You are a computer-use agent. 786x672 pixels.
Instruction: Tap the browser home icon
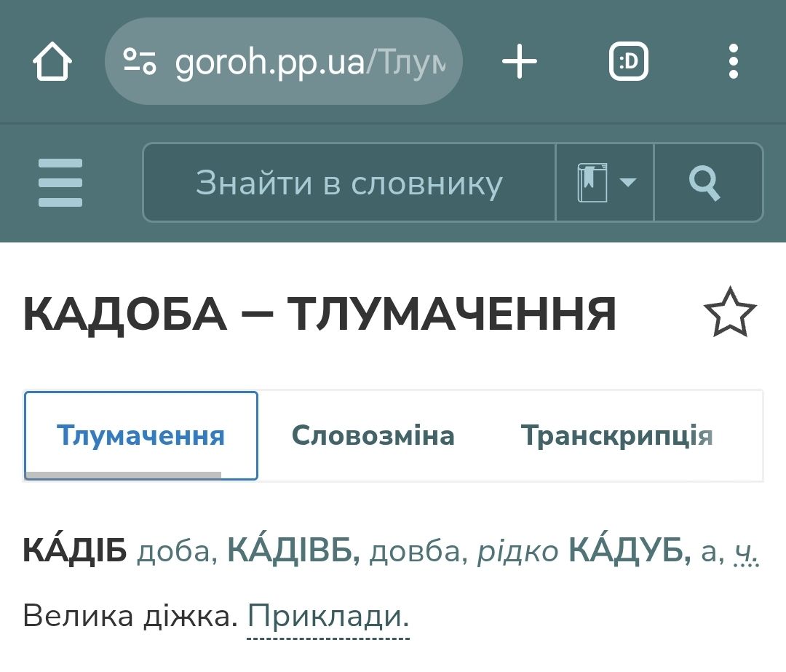point(52,62)
